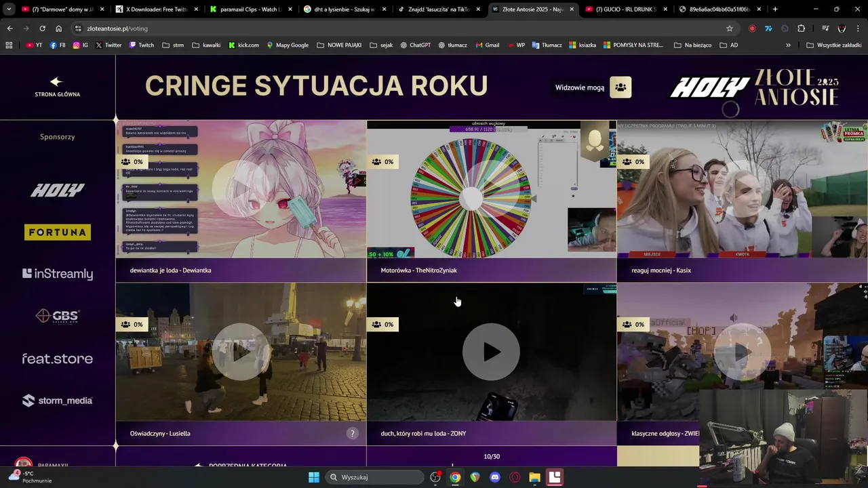
Task: Open the help icon on Oświadczyny card
Action: [352, 433]
